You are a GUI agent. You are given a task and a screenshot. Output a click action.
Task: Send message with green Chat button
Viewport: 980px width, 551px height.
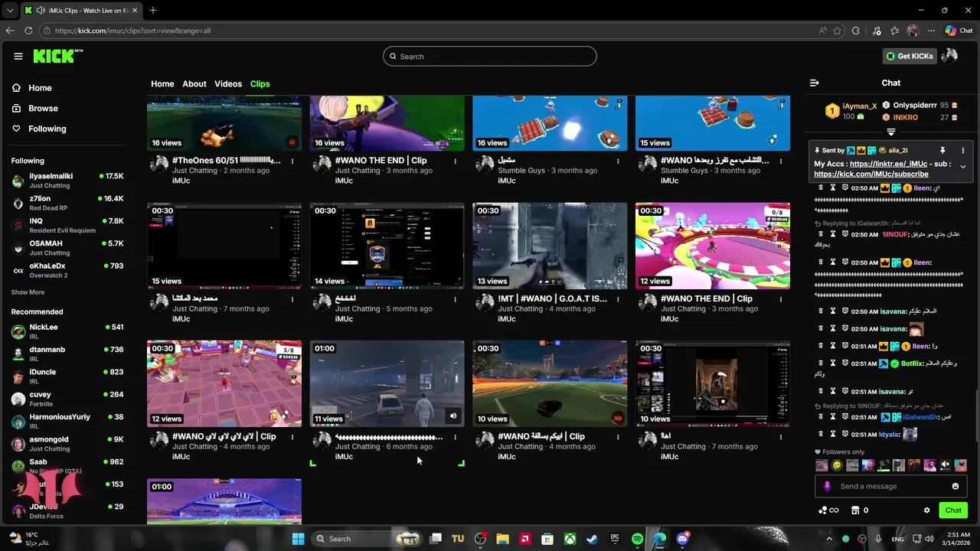[953, 510]
